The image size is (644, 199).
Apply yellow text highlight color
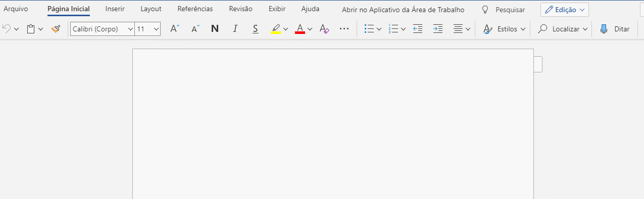pos(276,29)
